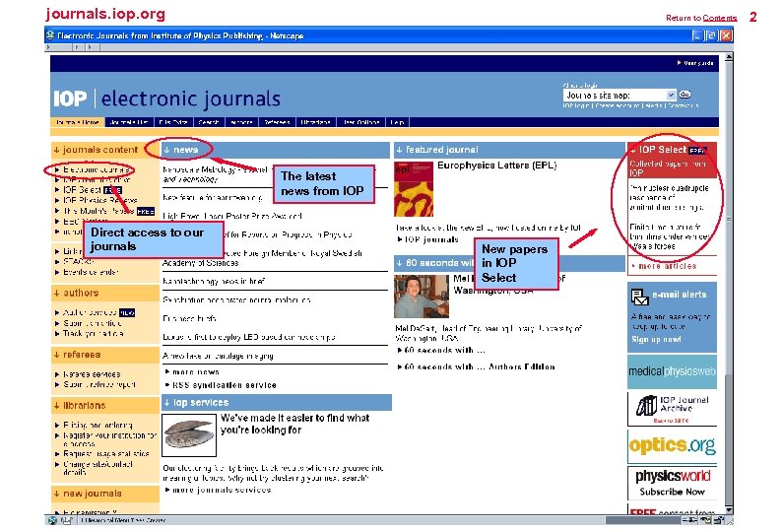Expand the Journals site map dropdown
This screenshot has height=532, width=782.
(671, 95)
